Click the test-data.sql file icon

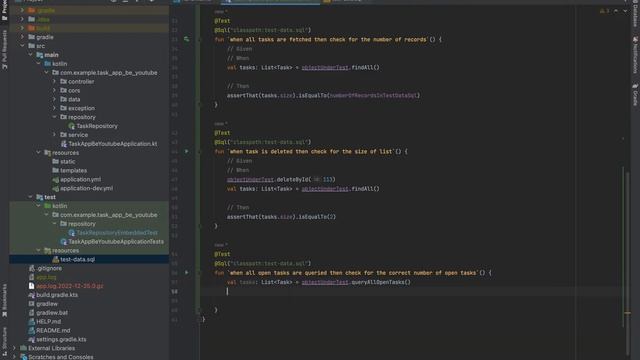tap(56, 259)
